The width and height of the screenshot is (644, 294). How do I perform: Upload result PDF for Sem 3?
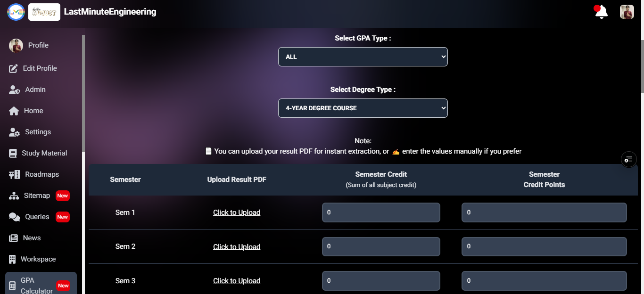pyautogui.click(x=236, y=280)
